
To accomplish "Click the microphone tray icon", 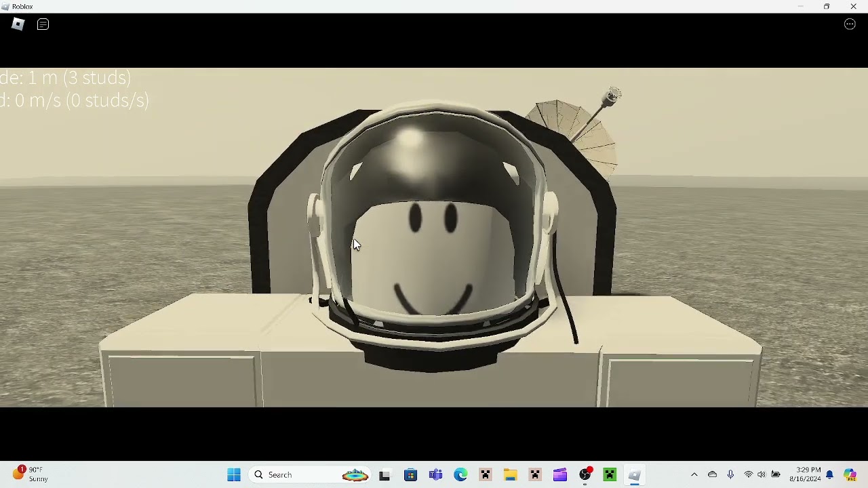I will (x=730, y=475).
